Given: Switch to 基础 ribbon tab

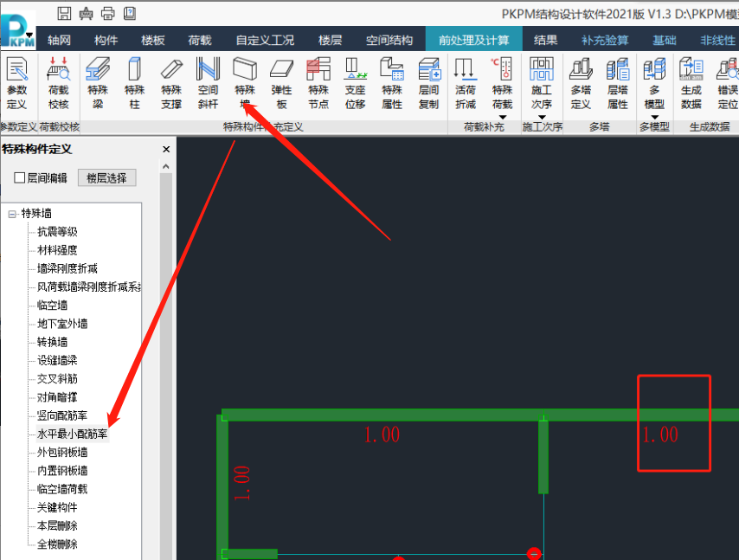Looking at the screenshot, I should coord(664,40).
